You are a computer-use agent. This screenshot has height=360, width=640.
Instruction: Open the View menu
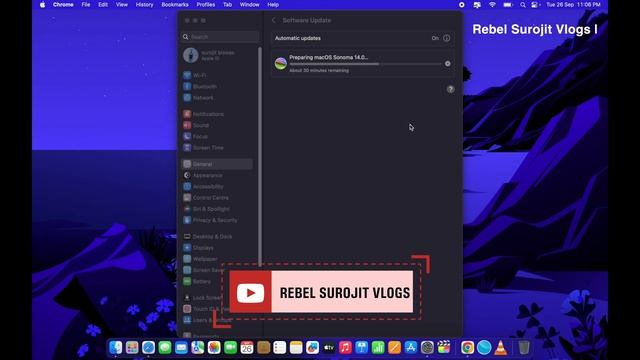point(122,5)
